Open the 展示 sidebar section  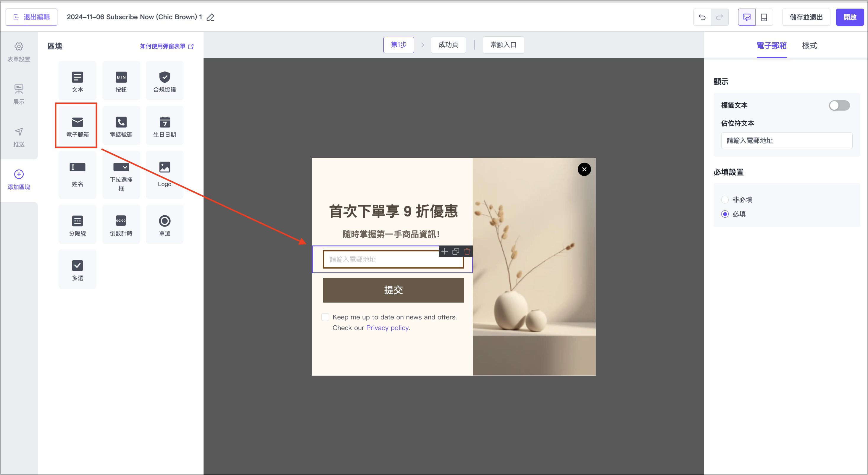[x=19, y=94]
